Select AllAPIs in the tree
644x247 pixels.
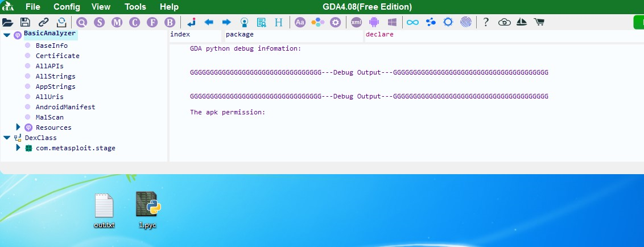(x=49, y=66)
